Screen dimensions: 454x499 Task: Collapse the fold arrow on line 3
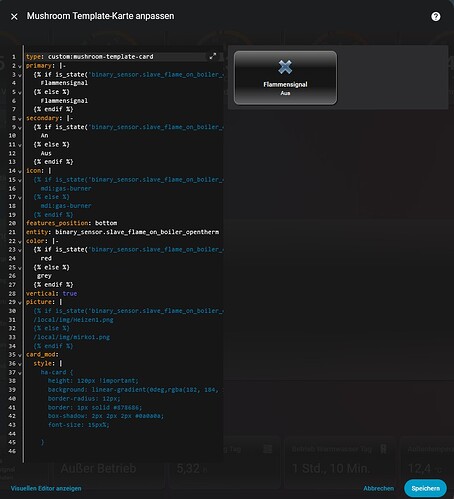tap(20, 75)
